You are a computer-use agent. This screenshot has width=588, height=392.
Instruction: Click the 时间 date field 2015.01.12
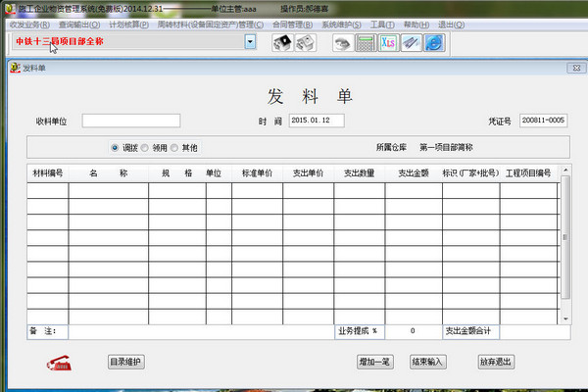(x=317, y=121)
